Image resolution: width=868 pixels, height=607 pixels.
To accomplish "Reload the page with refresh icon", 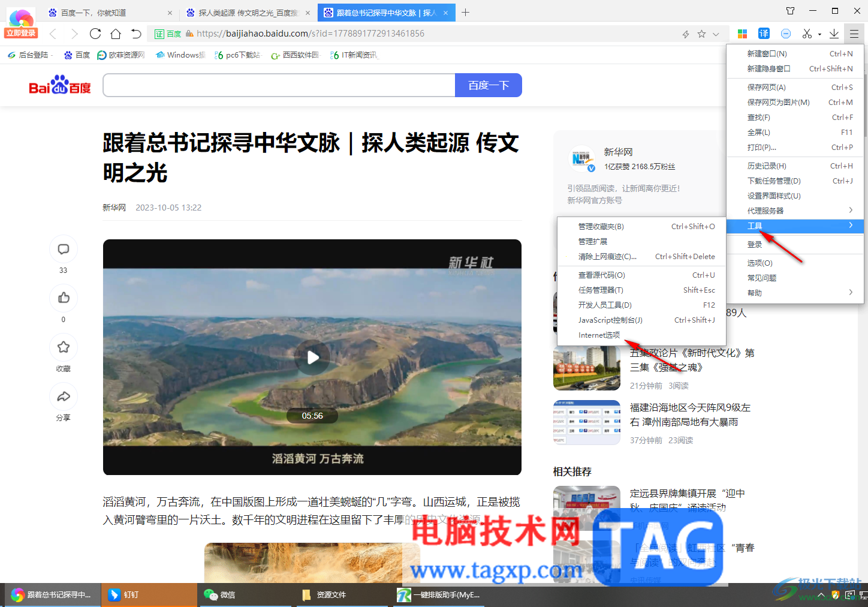I will click(x=95, y=34).
